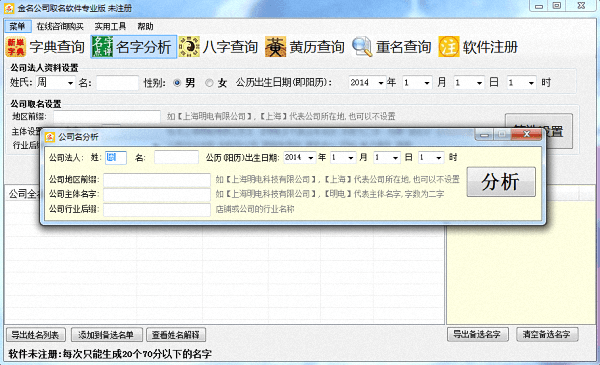The image size is (600, 365).
Task: Open 帮助 menu
Action: pos(145,26)
